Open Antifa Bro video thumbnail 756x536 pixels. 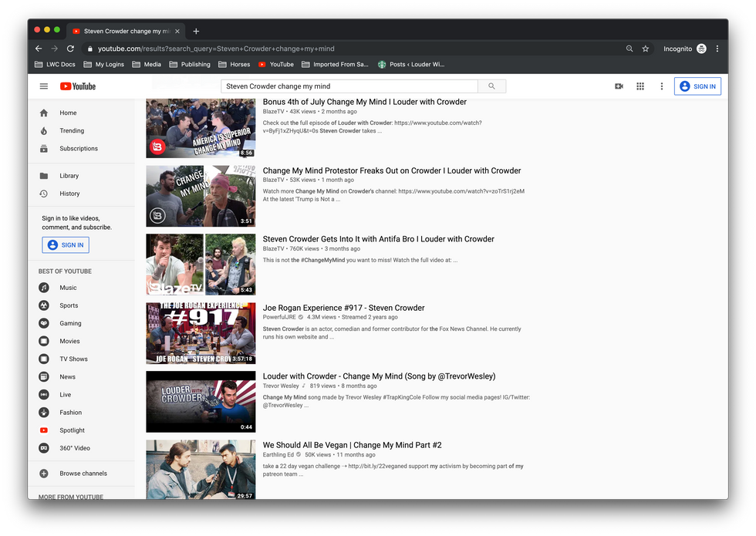(x=201, y=265)
